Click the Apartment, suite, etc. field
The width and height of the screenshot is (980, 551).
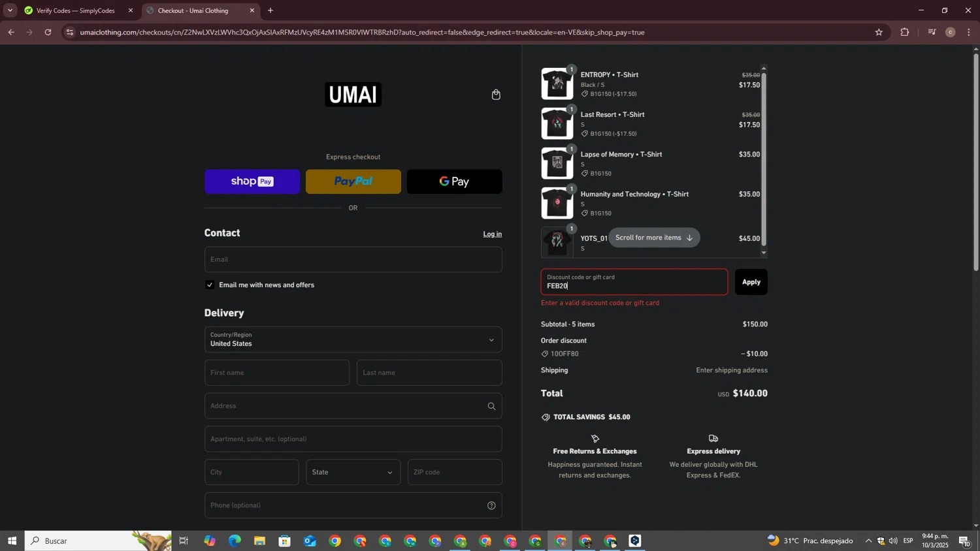(353, 439)
